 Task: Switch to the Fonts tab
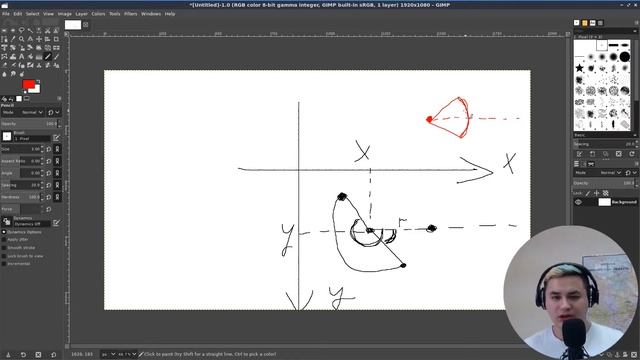click(x=592, y=23)
